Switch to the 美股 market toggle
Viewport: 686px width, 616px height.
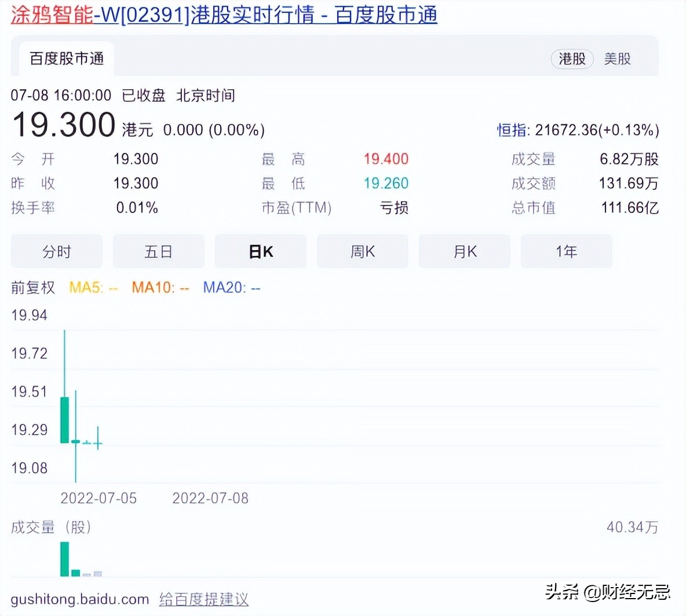tap(617, 58)
